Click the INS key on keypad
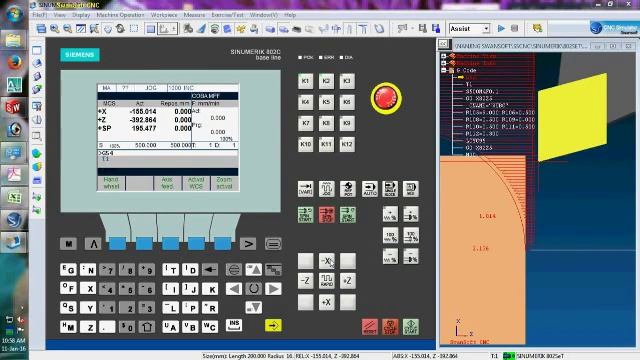This screenshot has height=360, width=640. [234, 325]
